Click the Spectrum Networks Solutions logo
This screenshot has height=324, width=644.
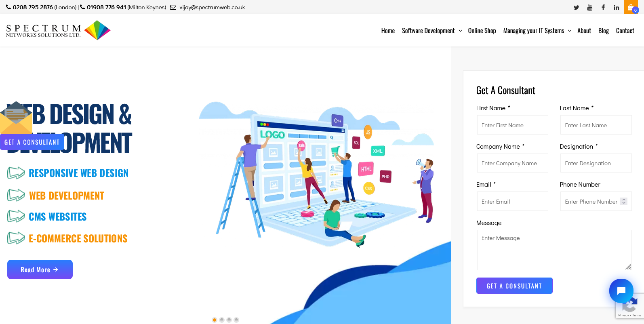[58, 30]
